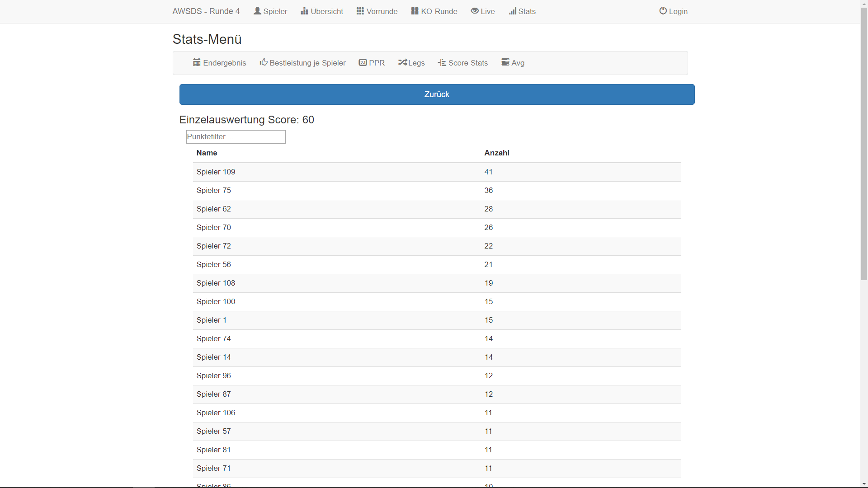Open Endergebnis calendar icon
The image size is (868, 488).
[197, 62]
